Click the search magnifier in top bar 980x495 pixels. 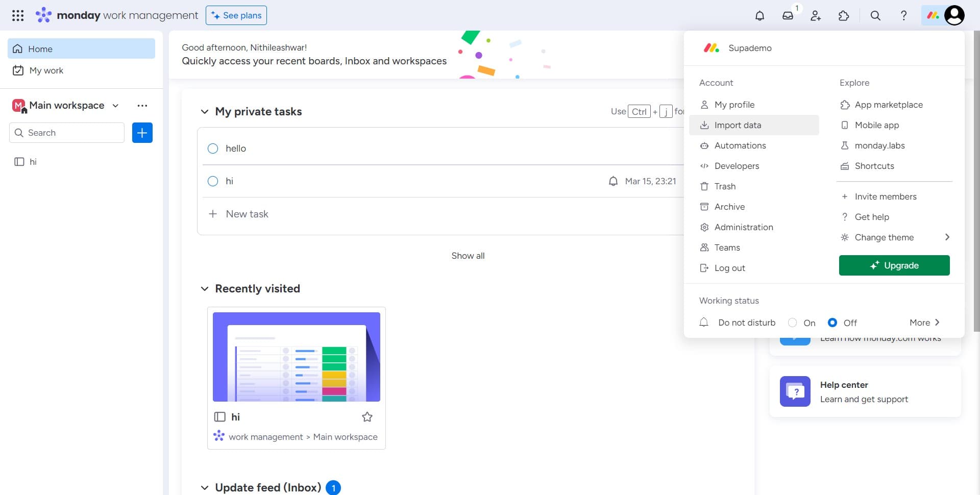pyautogui.click(x=875, y=15)
